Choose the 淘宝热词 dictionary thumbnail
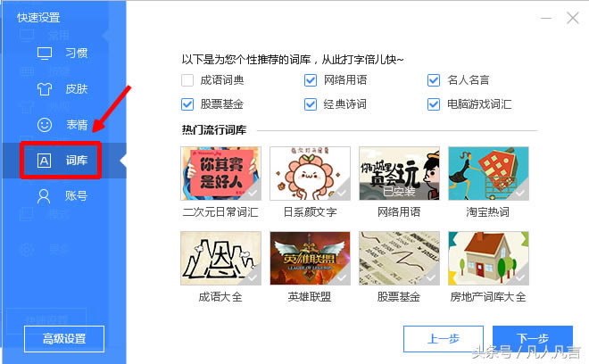The image size is (589, 364). coord(488,174)
